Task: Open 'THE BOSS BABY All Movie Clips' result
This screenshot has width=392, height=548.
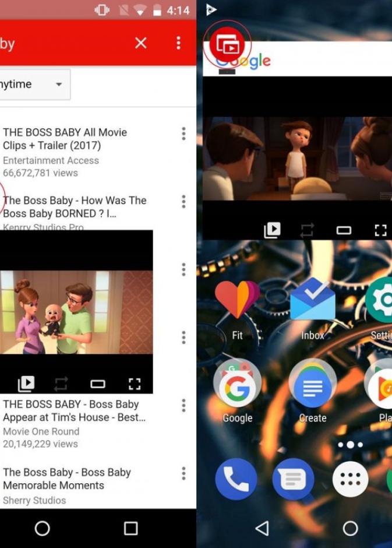Action: click(65, 139)
